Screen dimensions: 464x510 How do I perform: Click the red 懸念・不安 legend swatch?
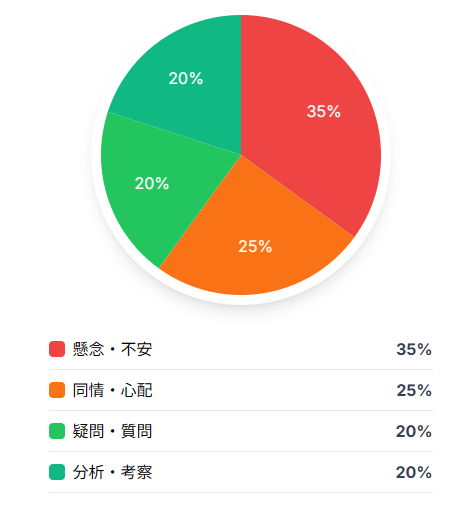(57, 349)
